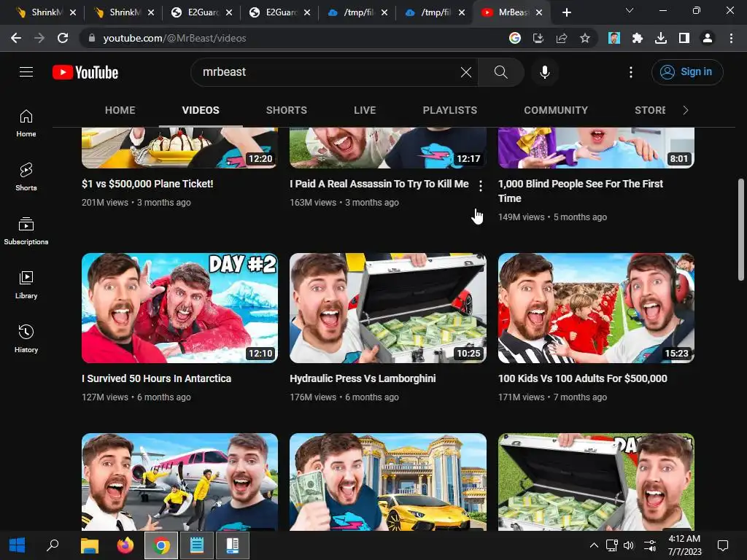Click the banana split 12:20 thumbnail
This screenshot has height=560, width=747.
point(179,147)
